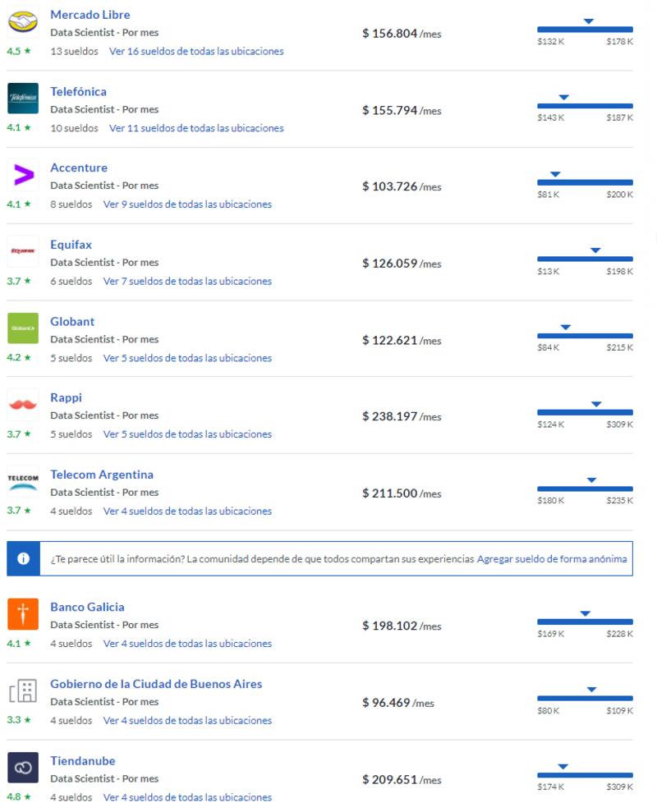Click the info icon in the community banner
This screenshot has width=657, height=812.
[x=24, y=558]
